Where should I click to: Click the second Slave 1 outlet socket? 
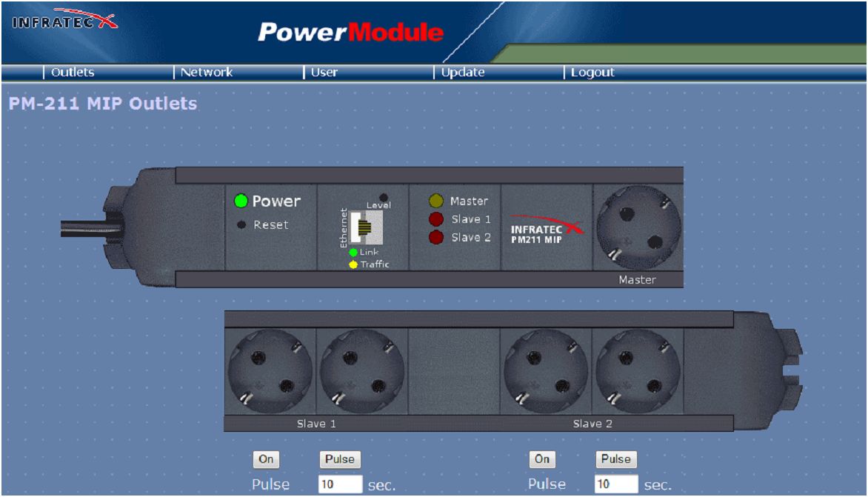(x=362, y=371)
